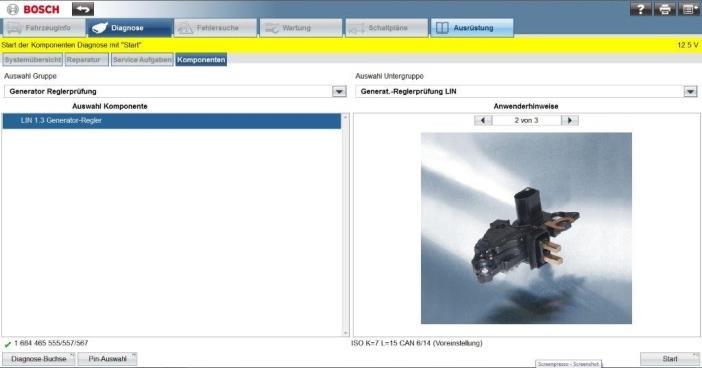Expand the Auswahl Untergruppe dropdown arrow
The width and height of the screenshot is (702, 368).
[x=690, y=91]
